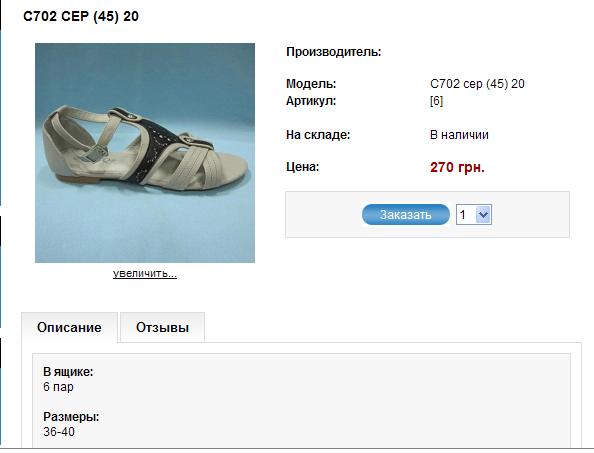Click the Цена label
Viewport: 594px width, 453px height.
point(303,167)
